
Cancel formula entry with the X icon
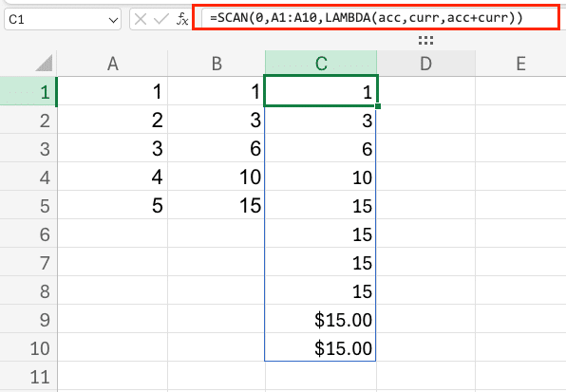pyautogui.click(x=140, y=19)
